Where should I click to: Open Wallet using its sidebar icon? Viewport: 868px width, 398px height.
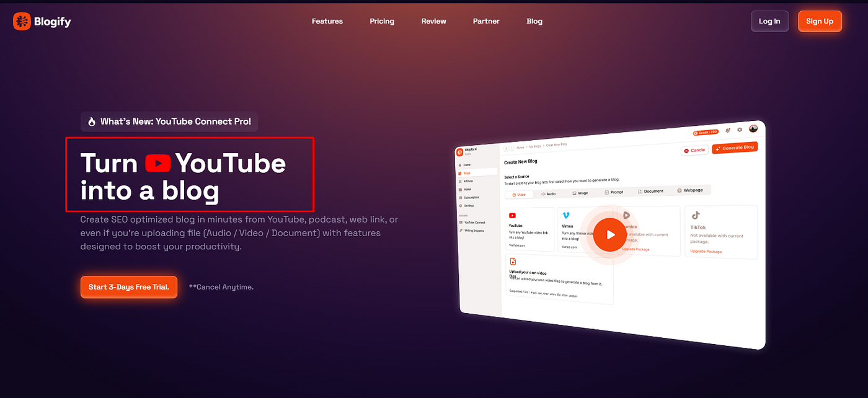click(459, 189)
